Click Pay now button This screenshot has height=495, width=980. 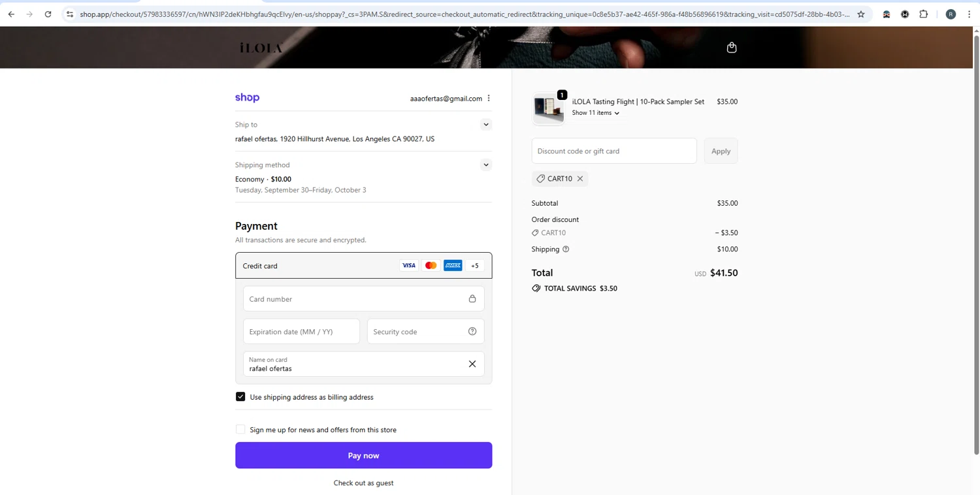pyautogui.click(x=364, y=455)
